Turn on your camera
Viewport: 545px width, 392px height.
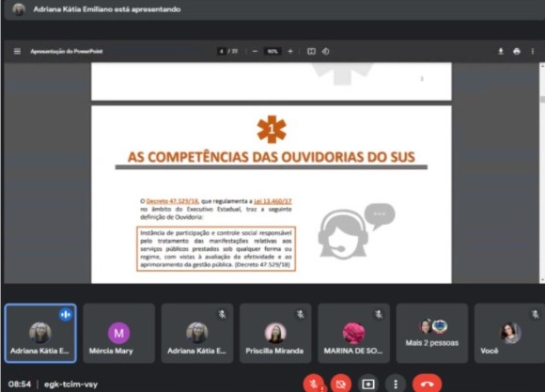click(x=340, y=384)
